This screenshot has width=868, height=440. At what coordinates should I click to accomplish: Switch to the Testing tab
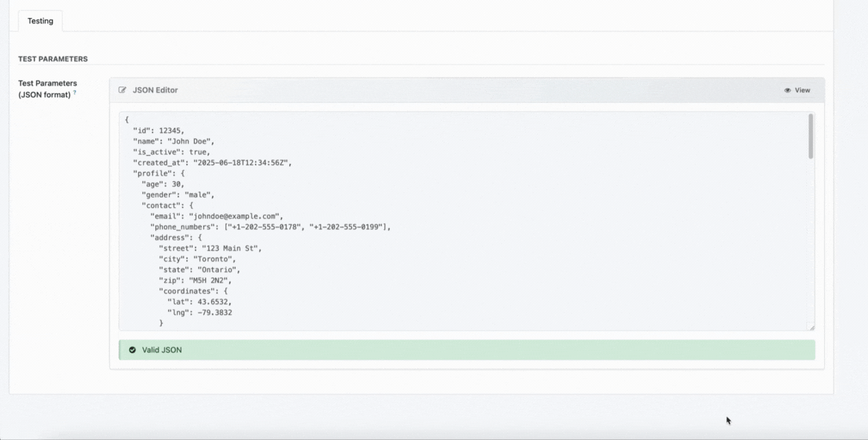[x=40, y=21]
